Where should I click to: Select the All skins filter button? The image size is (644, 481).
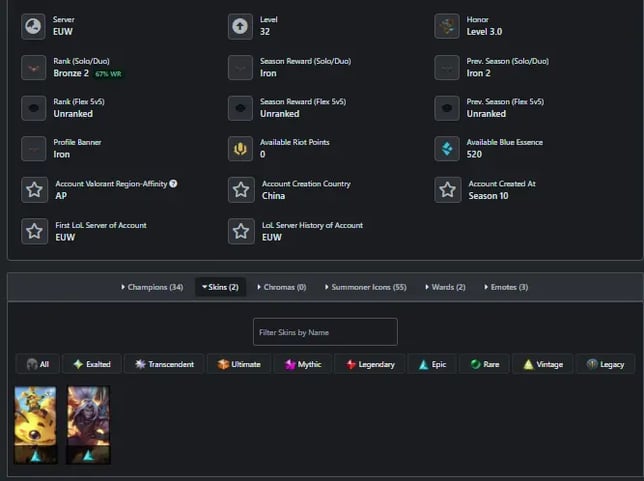[38, 364]
